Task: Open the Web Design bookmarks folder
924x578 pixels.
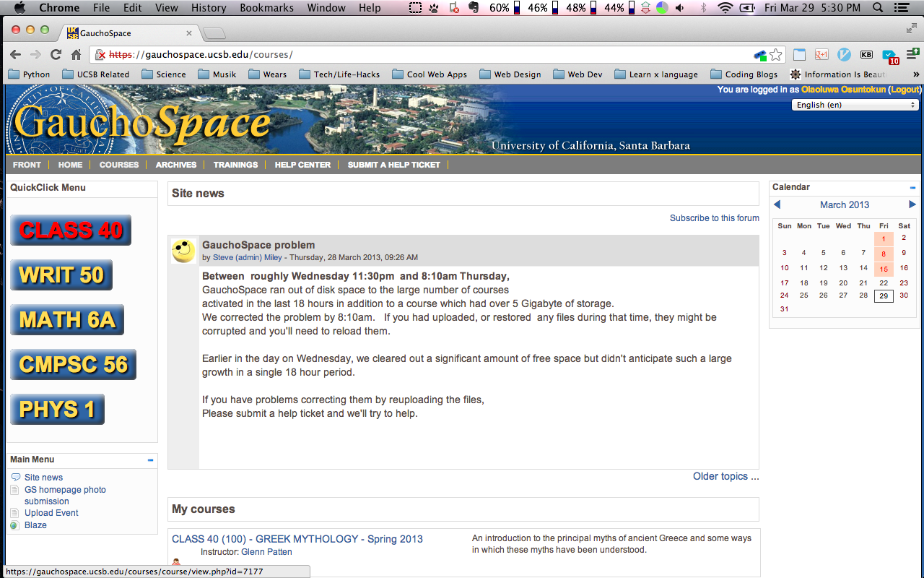Action: coord(510,74)
